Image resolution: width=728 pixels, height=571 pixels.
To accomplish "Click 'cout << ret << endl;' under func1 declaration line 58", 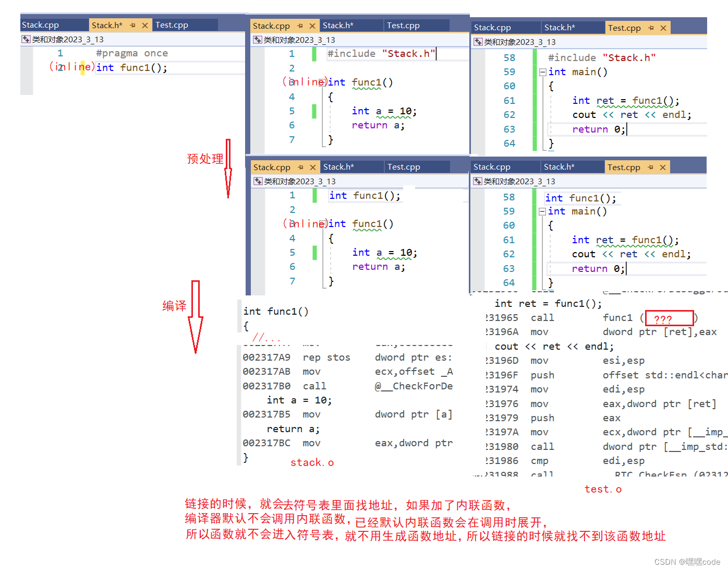I will (631, 254).
